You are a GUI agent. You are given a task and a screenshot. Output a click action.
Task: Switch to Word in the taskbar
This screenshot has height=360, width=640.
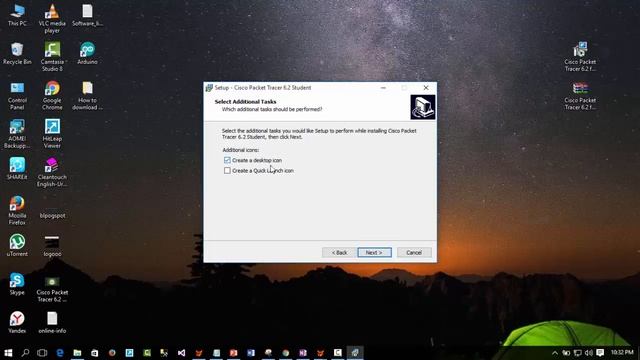(x=251, y=353)
